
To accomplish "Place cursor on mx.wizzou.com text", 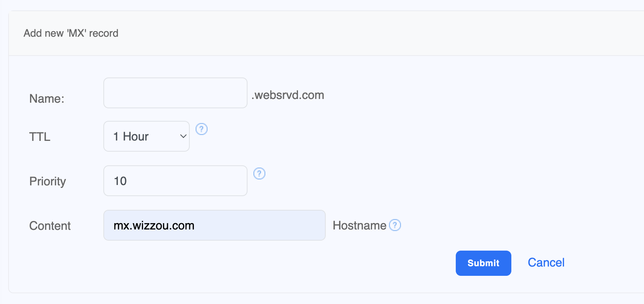I will (154, 225).
